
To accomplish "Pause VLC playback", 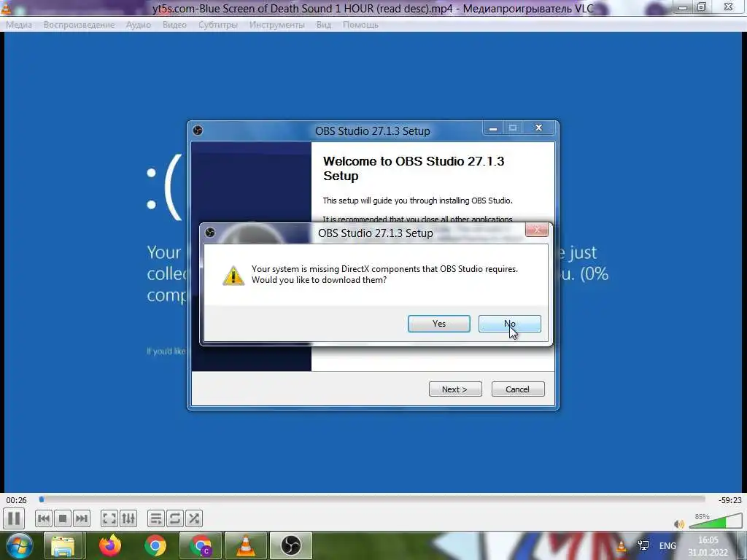I will pos(15,518).
